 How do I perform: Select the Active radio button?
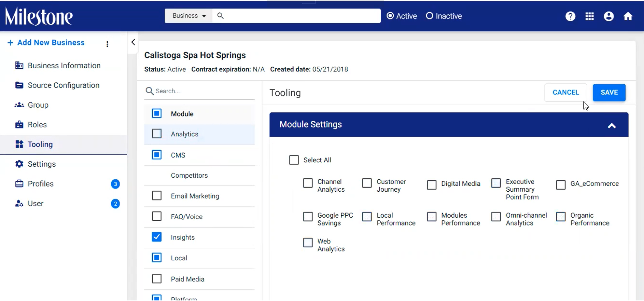(x=390, y=16)
